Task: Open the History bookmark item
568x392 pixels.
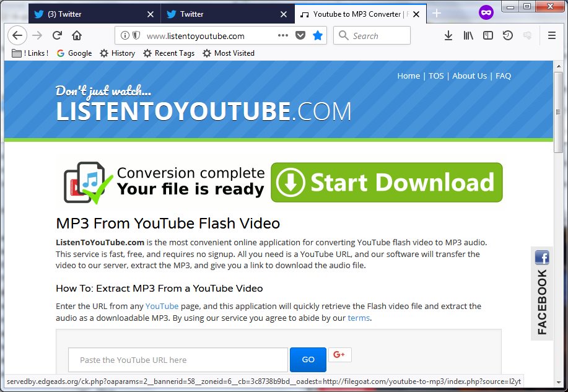Action: point(117,53)
